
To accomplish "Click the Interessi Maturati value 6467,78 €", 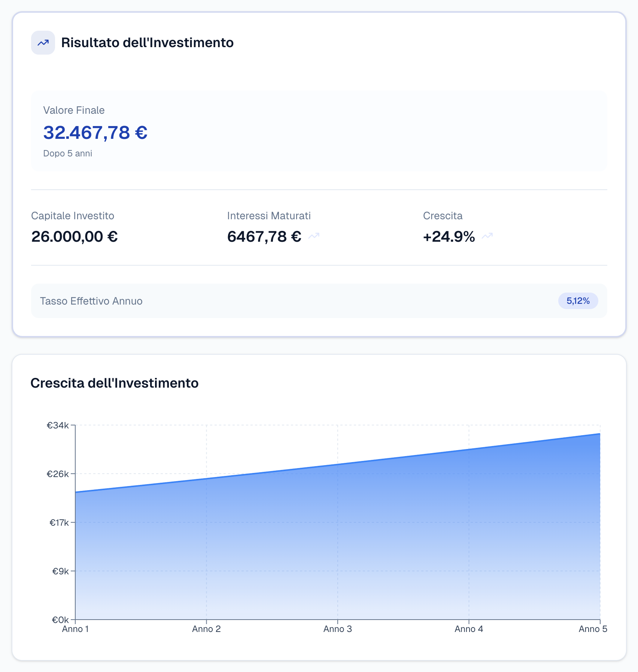I will (264, 236).
